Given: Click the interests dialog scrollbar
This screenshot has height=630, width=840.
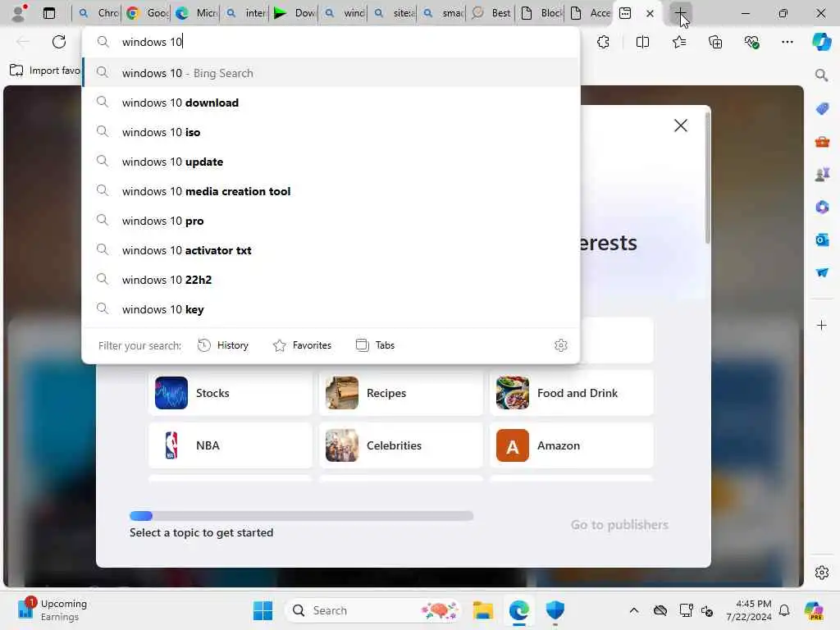Looking at the screenshot, I should click(x=708, y=177).
